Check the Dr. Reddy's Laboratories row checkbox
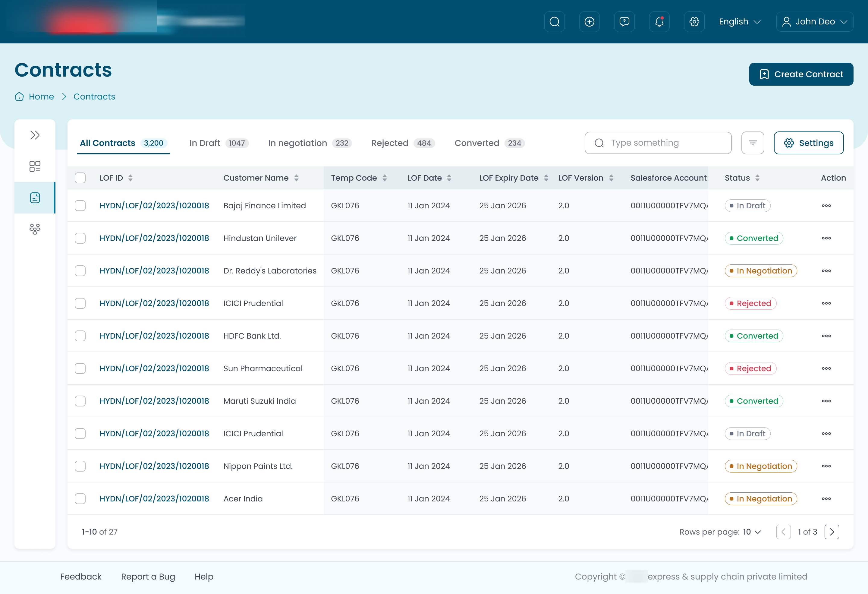868x594 pixels. 80,270
